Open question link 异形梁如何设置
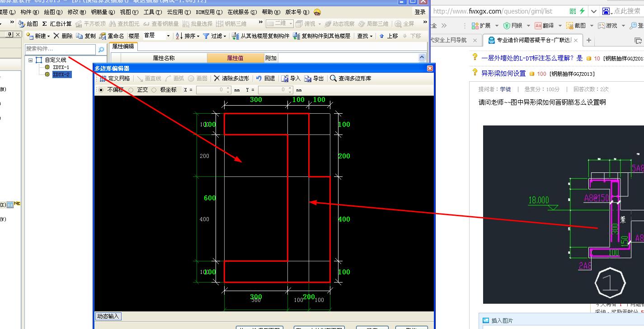The height and width of the screenshot is (329, 644). 503,73
